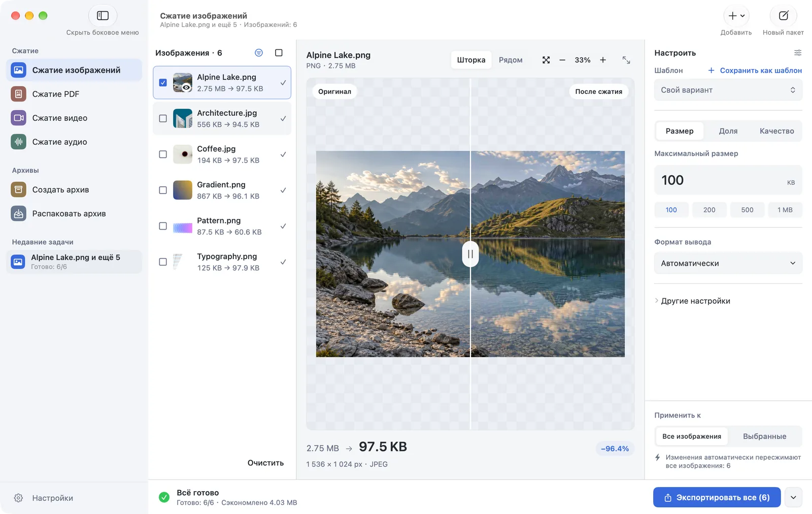Open the Шаблон dropdown showing Свой вариант
The image size is (812, 514).
(x=728, y=90)
